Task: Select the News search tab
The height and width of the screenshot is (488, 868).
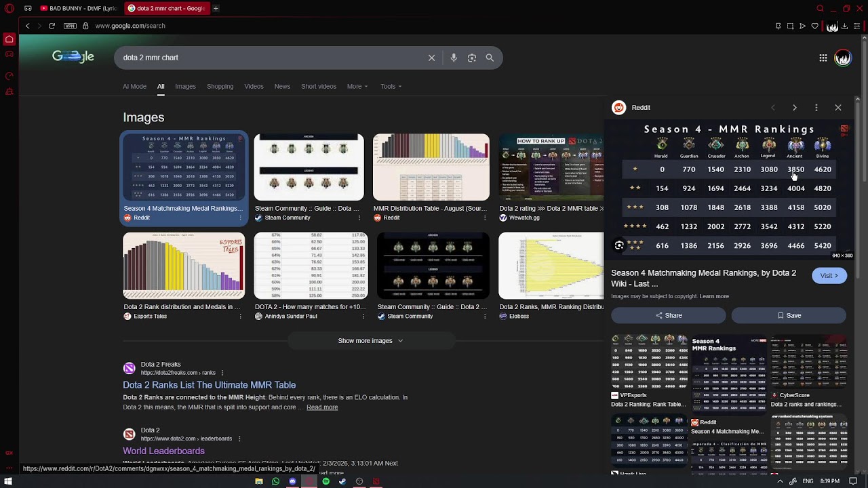Action: pyautogui.click(x=282, y=86)
